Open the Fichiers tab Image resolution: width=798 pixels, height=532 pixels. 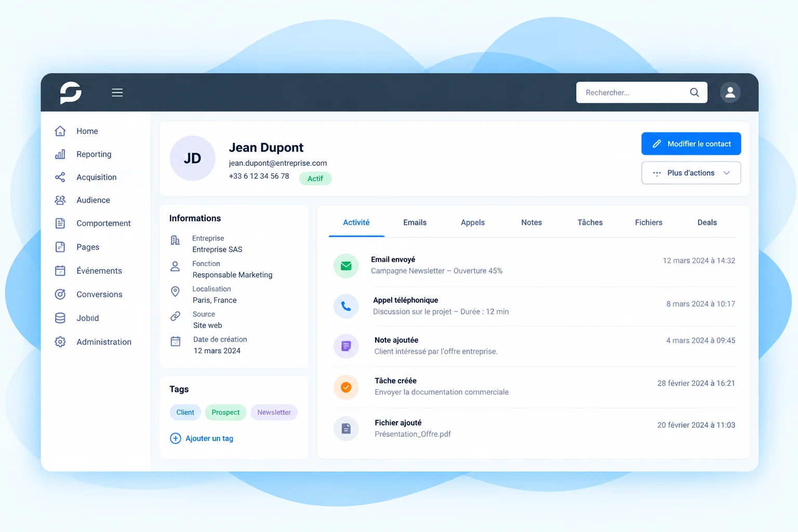tap(648, 222)
